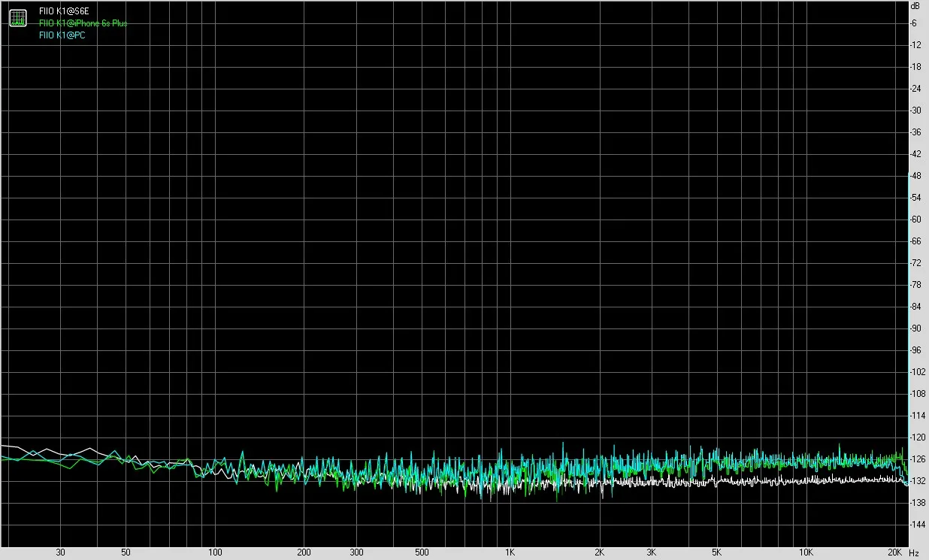
Task: Select the cyan 'FIIO K1@PC' legend entry
Action: click(62, 35)
